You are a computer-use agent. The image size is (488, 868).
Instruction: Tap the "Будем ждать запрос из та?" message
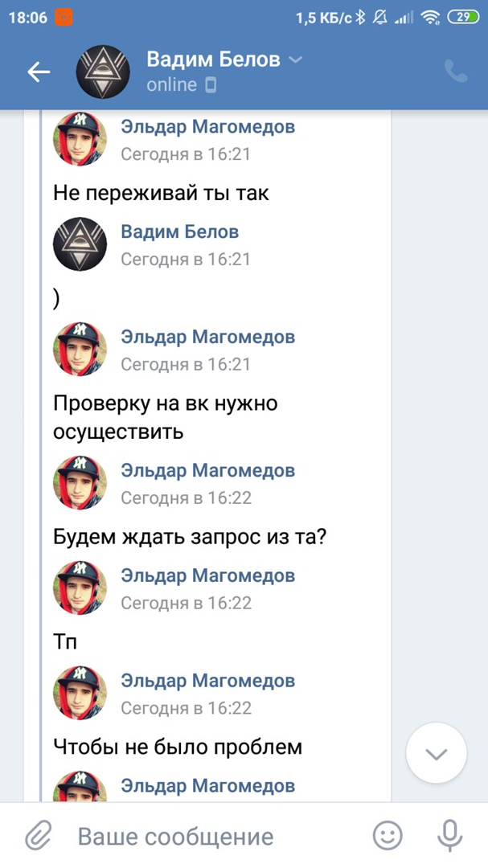pos(189,536)
